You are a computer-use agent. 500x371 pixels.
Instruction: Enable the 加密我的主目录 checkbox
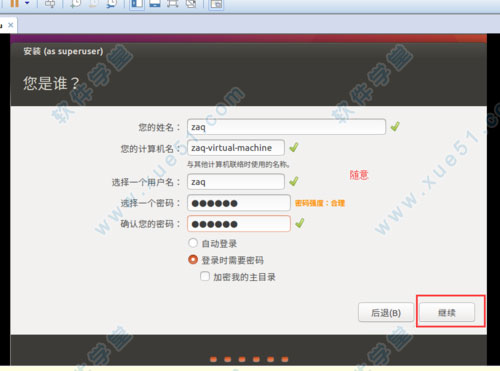click(x=205, y=276)
